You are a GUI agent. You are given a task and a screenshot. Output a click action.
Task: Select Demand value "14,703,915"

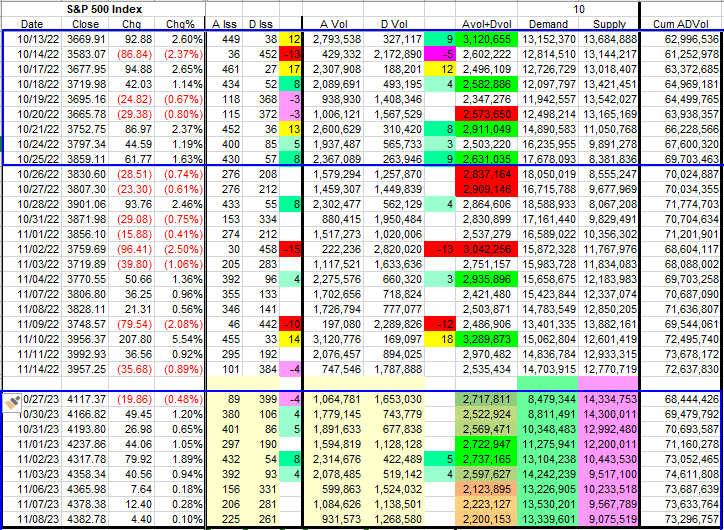pos(548,369)
